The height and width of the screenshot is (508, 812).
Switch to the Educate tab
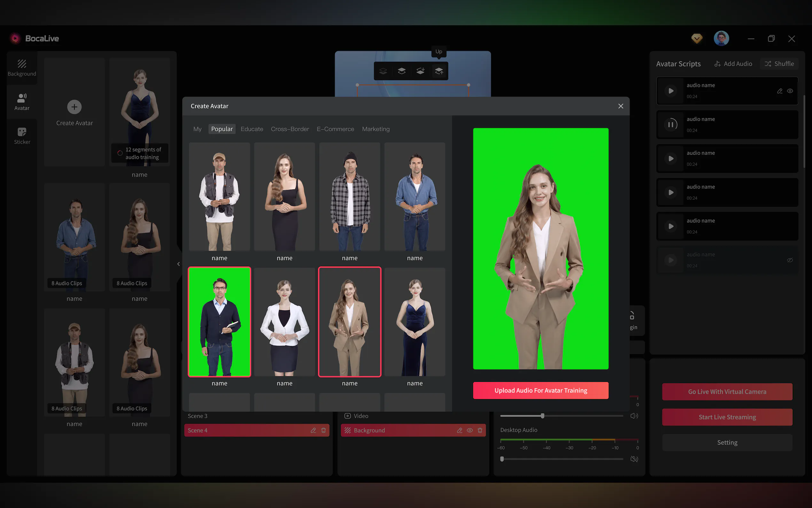(252, 129)
